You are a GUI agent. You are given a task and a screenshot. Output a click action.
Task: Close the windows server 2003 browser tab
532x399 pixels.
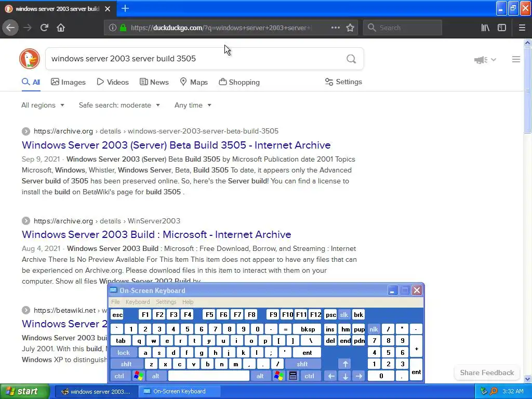[108, 9]
